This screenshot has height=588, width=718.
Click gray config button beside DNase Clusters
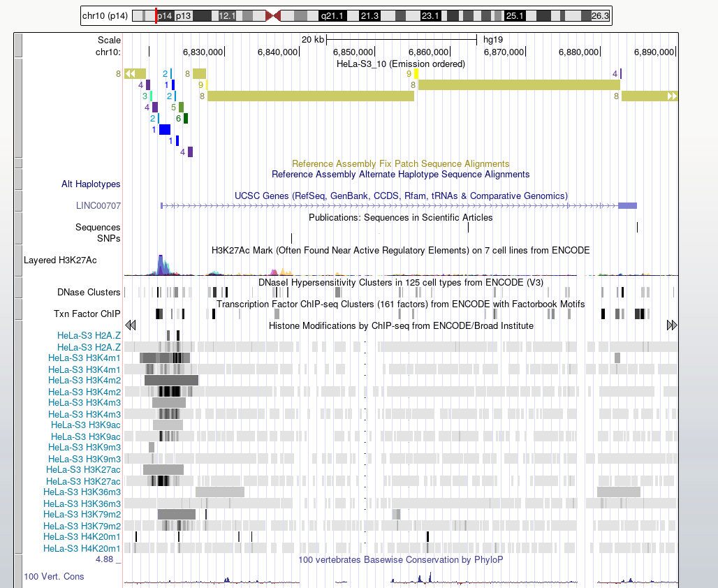click(18, 287)
